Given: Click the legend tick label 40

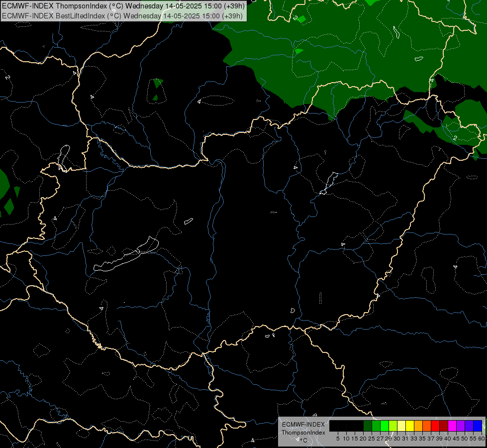Looking at the screenshot, I should point(448,439).
